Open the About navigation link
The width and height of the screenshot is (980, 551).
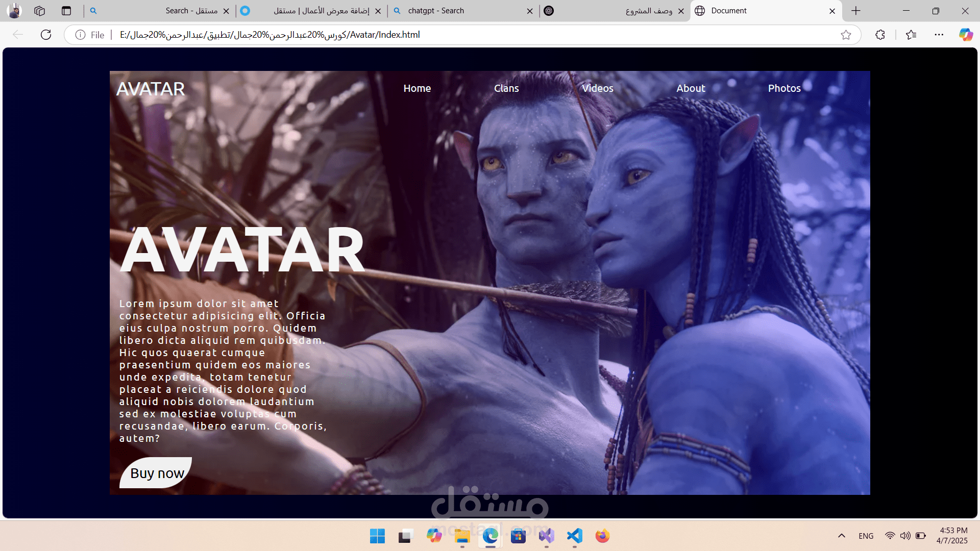click(691, 88)
